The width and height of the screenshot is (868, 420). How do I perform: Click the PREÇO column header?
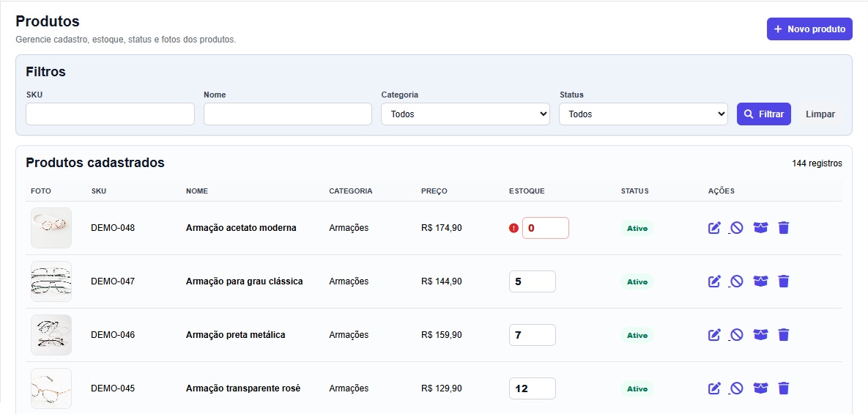click(434, 191)
